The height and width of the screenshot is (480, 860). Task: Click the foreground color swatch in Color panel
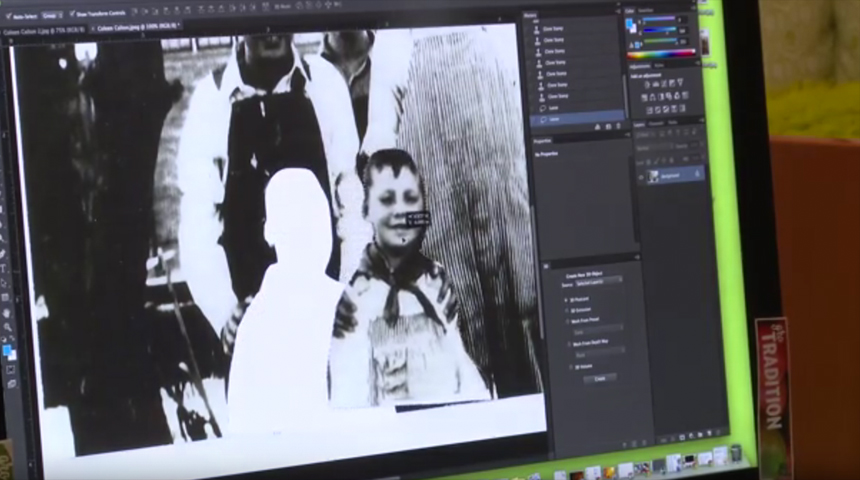tap(630, 23)
